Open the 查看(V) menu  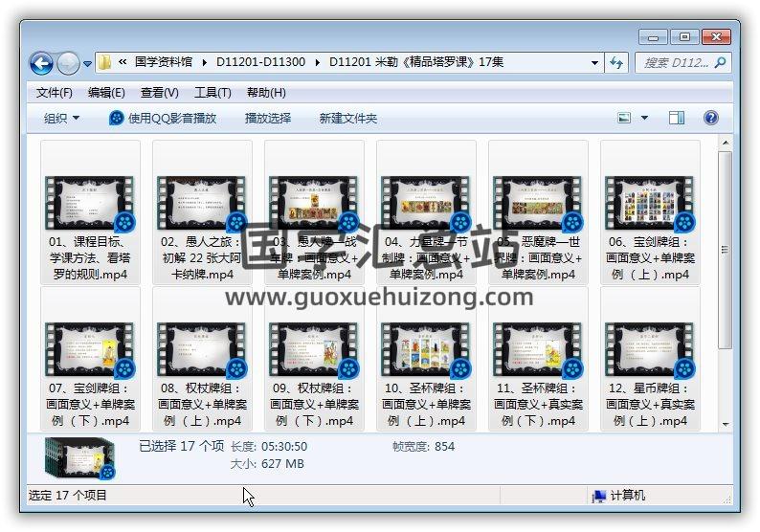click(x=160, y=93)
